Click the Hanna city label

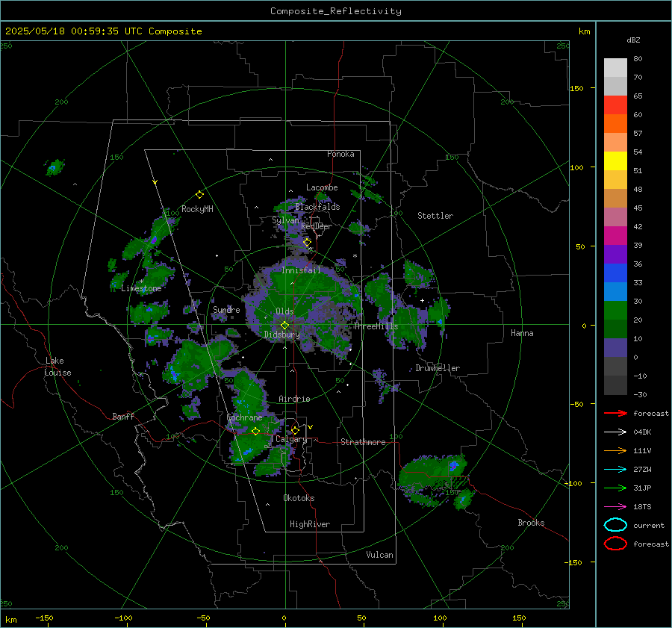(522, 333)
